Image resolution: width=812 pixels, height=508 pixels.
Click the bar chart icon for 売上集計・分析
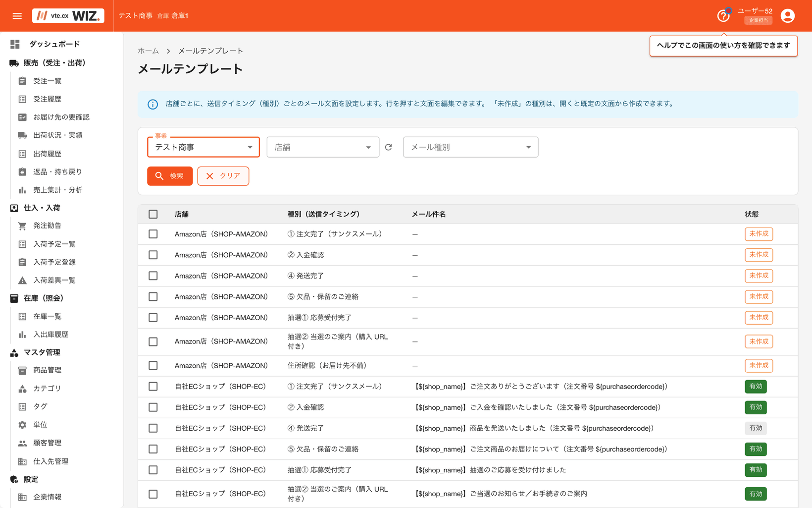coord(22,190)
